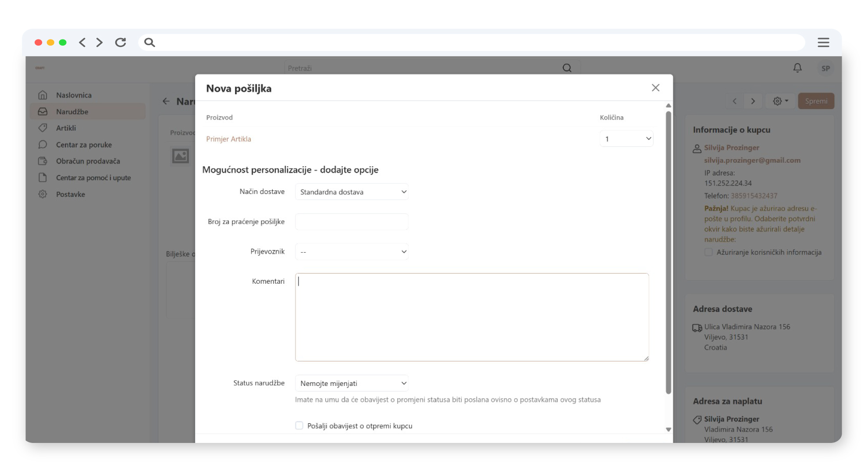Click the search magnifier icon in Pretraži
The image size is (868, 471).
click(x=567, y=68)
